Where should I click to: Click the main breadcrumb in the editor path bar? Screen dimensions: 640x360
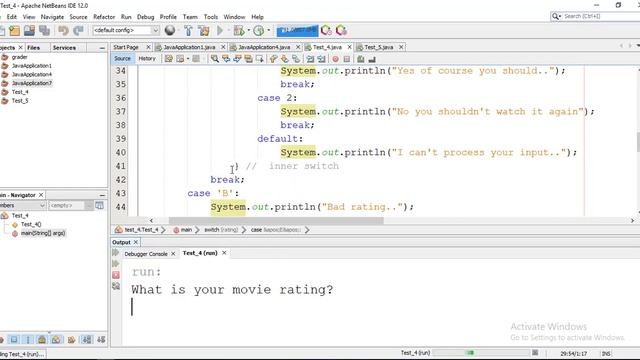pos(186,230)
